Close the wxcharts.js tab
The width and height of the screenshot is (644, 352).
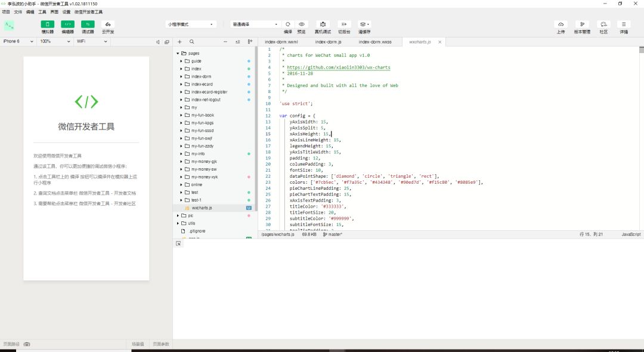click(440, 42)
